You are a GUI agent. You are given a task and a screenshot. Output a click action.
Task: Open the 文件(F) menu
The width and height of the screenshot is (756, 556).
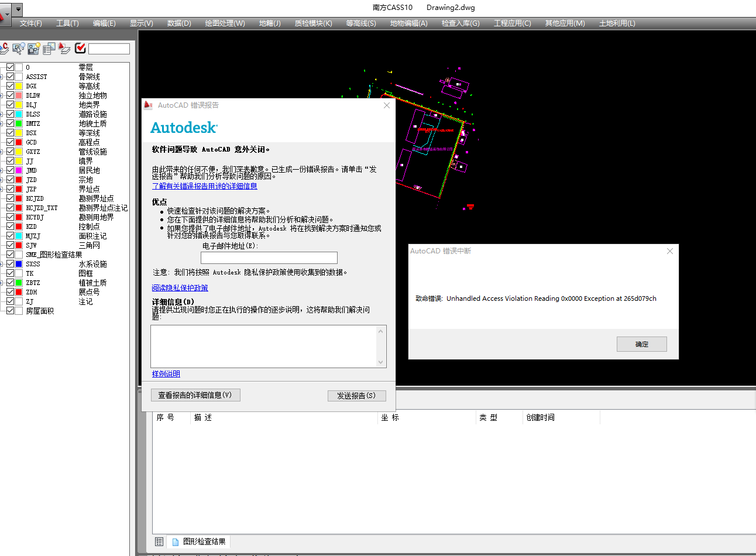coord(31,23)
